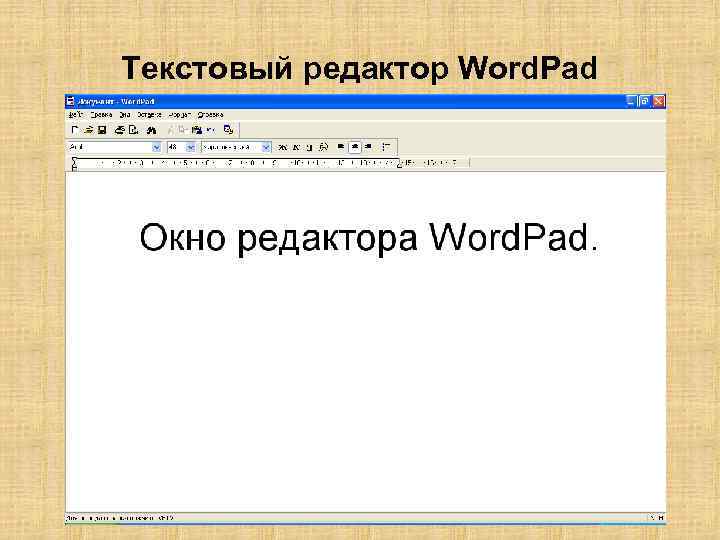Click the Find binoculars icon

pyautogui.click(x=152, y=130)
